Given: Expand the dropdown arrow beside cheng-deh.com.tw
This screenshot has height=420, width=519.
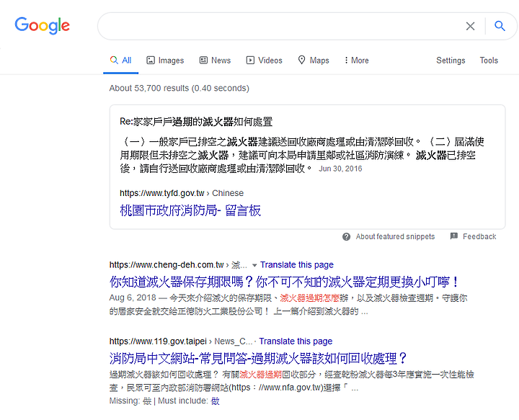Looking at the screenshot, I should click(x=254, y=265).
